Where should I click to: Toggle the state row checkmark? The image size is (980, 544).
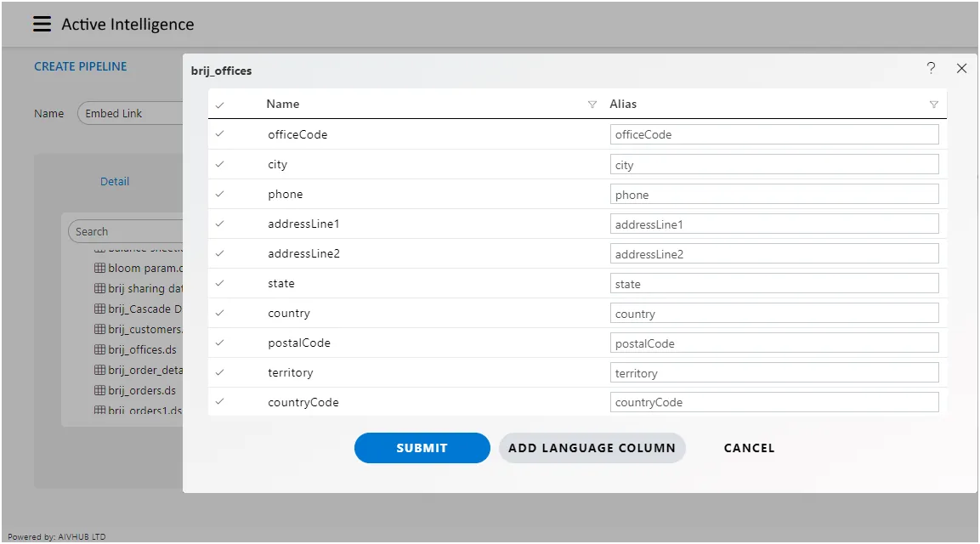click(219, 283)
